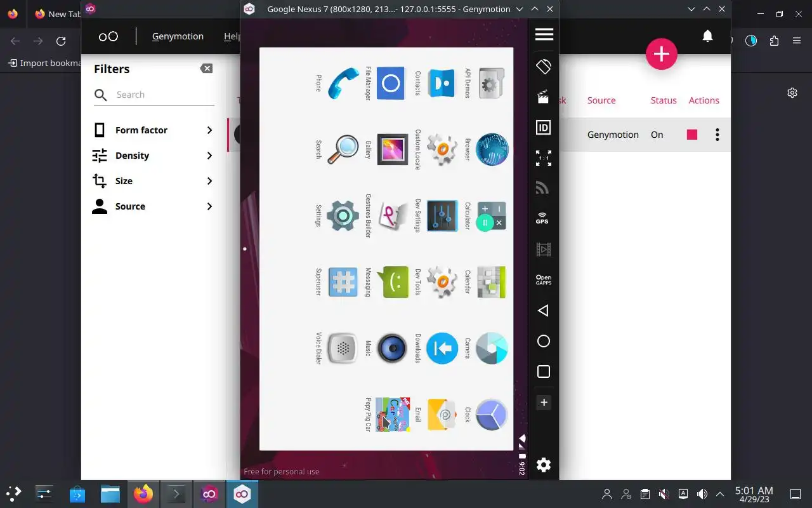Open the Messaging app
The image size is (812, 508).
(x=392, y=282)
